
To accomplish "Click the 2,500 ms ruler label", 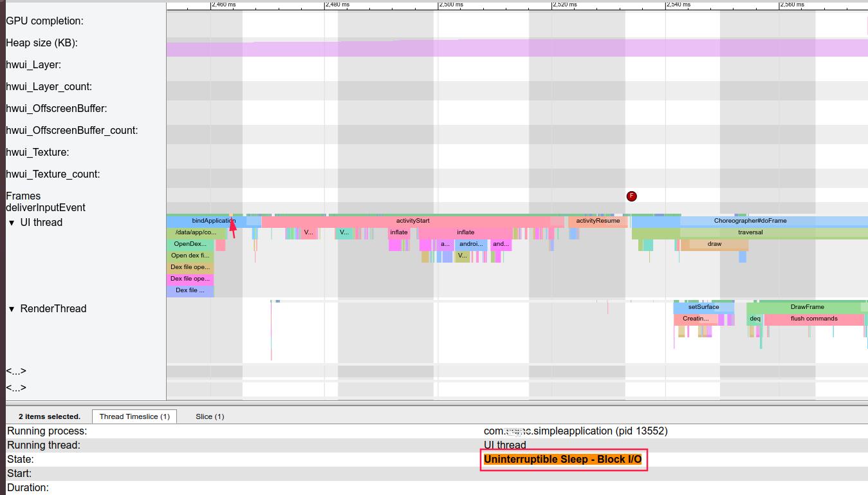I will tap(451, 5).
